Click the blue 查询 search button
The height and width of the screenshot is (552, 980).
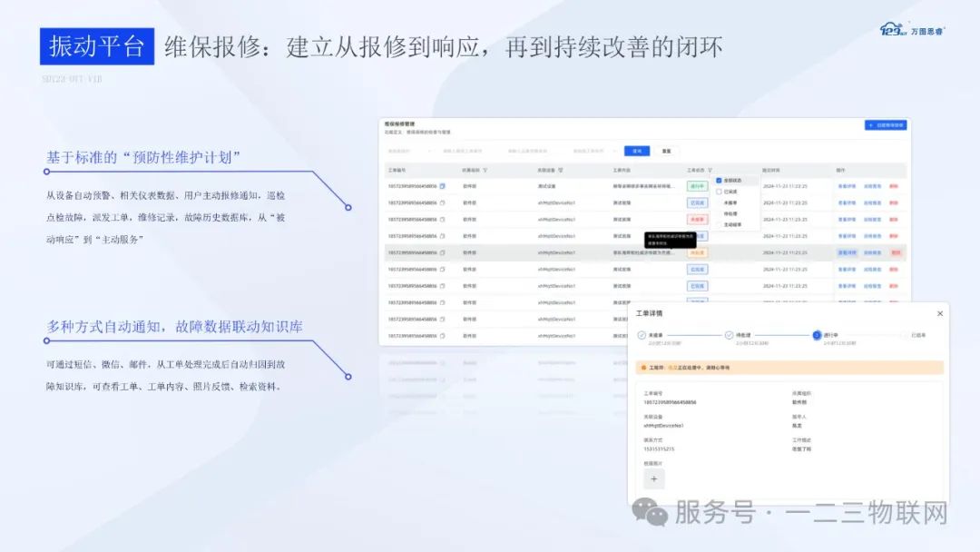[637, 152]
